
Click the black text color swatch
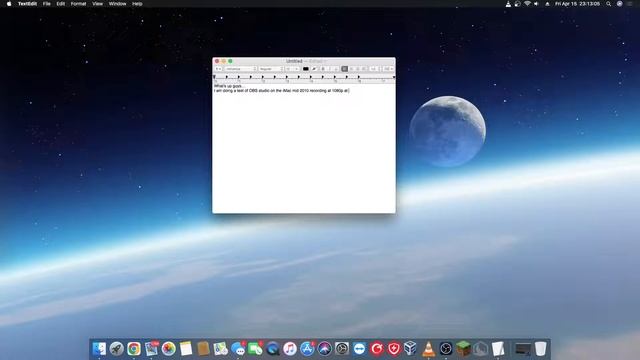tap(306, 69)
